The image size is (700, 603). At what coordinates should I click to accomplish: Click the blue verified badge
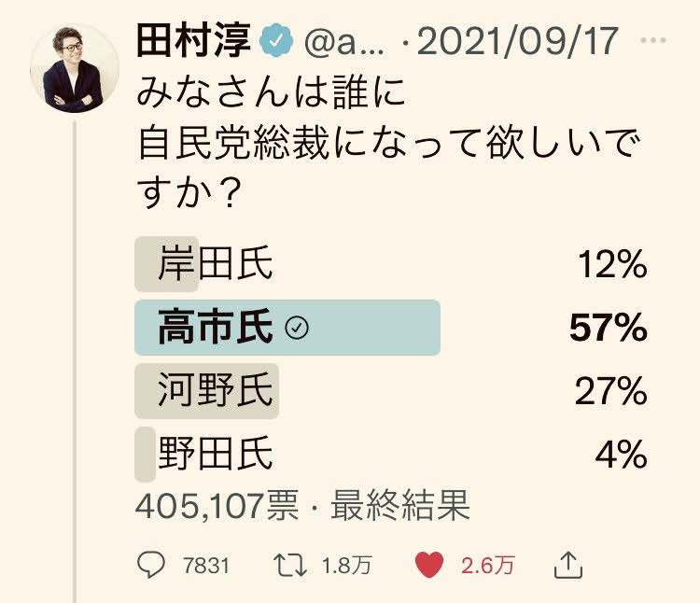[x=276, y=42]
